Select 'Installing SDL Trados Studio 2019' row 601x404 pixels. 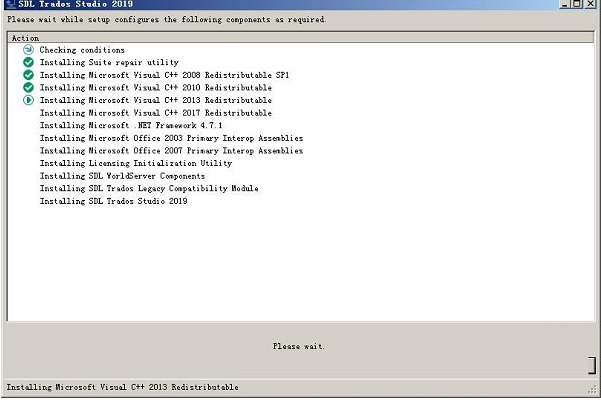point(113,201)
